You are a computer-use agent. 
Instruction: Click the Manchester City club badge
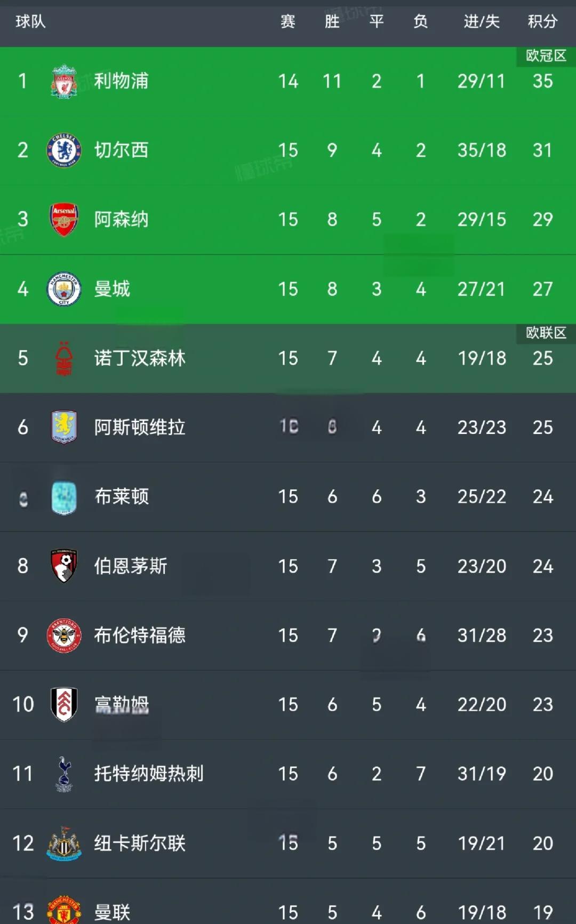[x=63, y=289]
